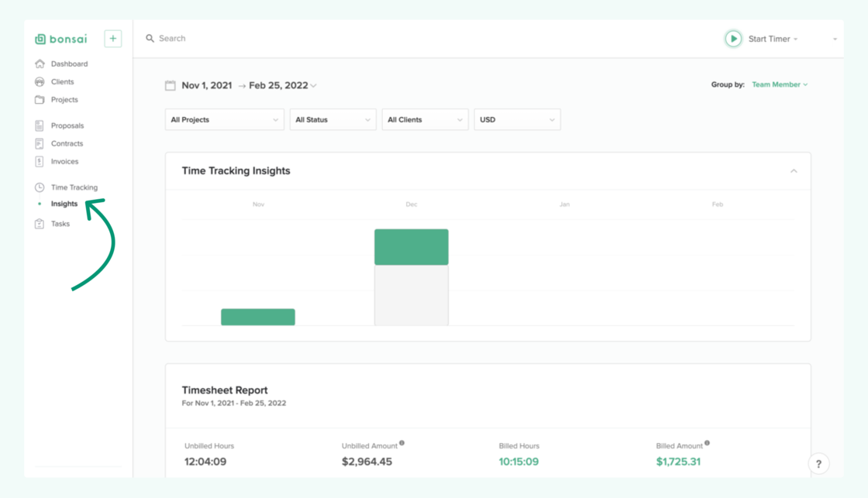
Task: Open the Tasks page
Action: tap(60, 224)
